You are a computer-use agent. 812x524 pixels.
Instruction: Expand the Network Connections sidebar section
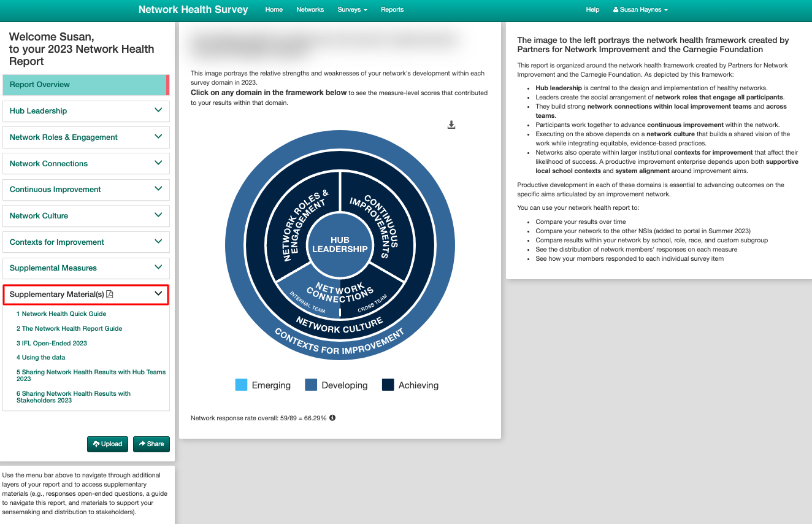[86, 163]
